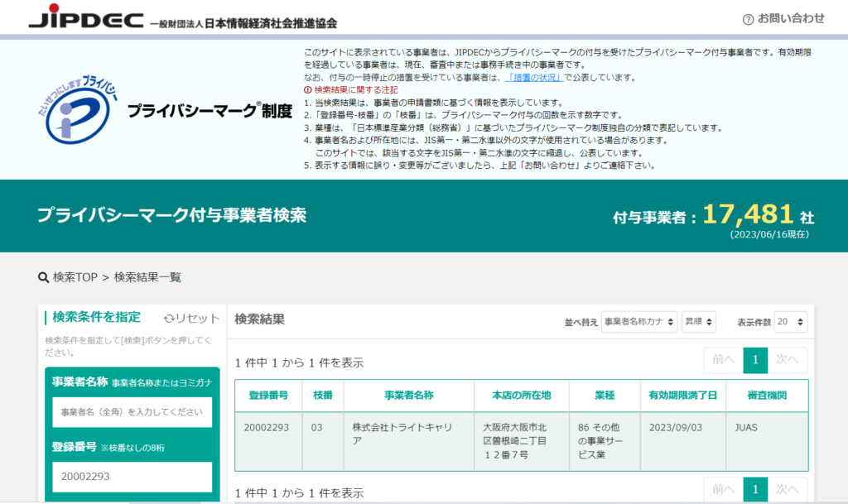This screenshot has width=848, height=504.
Task: Select the 株式会社トライトキャリア result row
Action: point(522,441)
